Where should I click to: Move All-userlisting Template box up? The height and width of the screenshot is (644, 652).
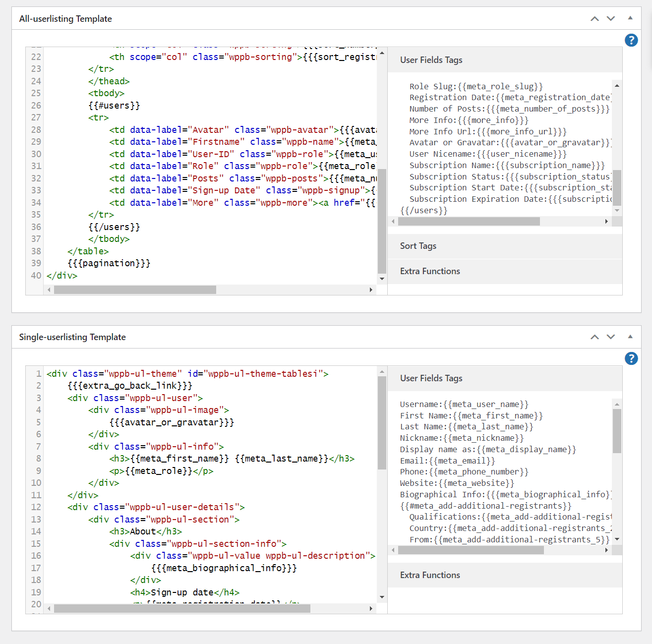(x=594, y=19)
